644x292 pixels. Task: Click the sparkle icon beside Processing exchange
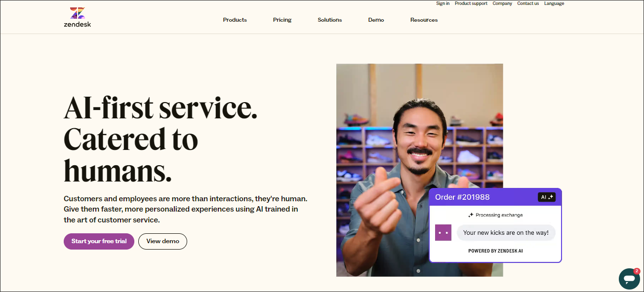pos(471,215)
